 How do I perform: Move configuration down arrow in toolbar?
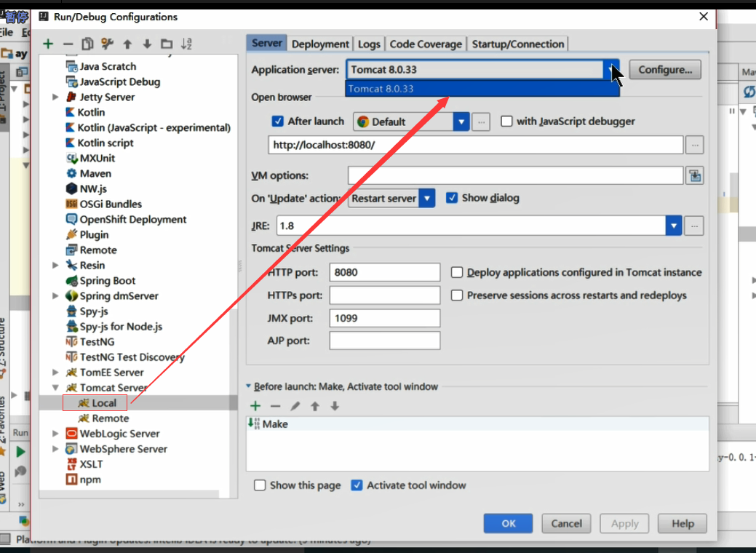147,44
